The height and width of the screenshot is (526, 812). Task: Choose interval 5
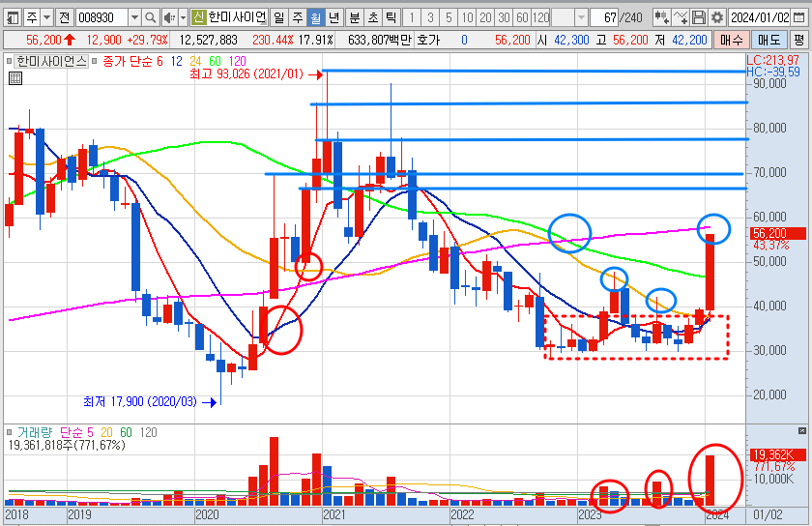449,18
